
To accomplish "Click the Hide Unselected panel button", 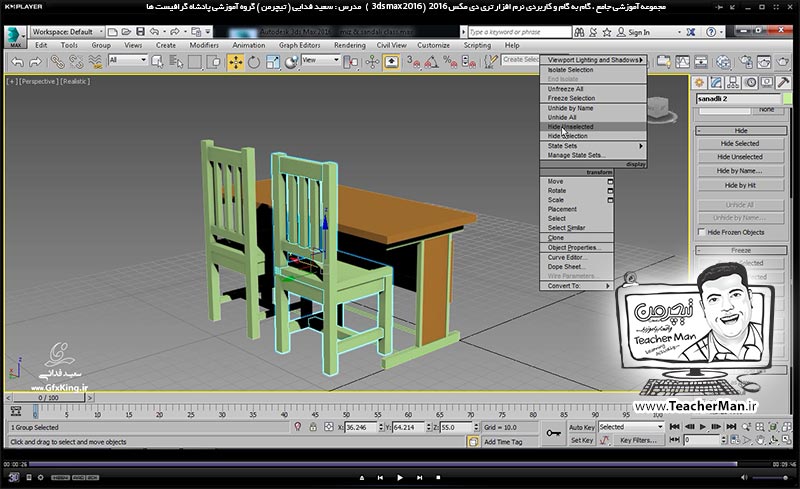I will 740,157.
